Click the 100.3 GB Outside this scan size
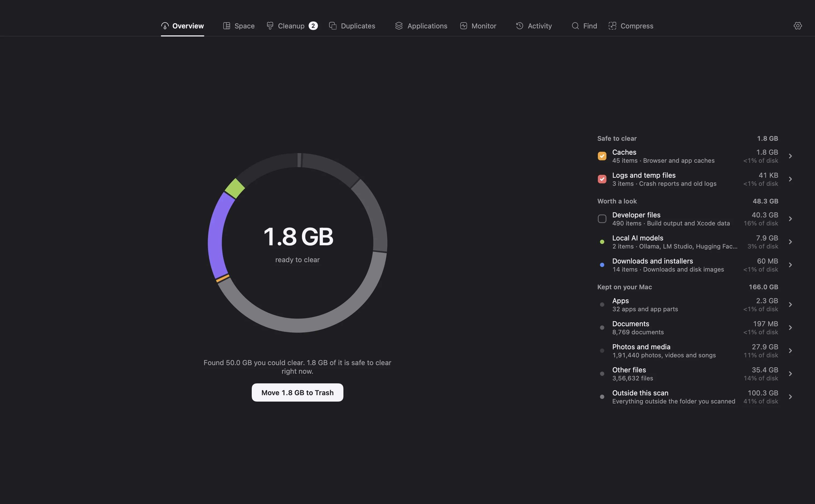Screen dimensions: 815x504 point(763,393)
